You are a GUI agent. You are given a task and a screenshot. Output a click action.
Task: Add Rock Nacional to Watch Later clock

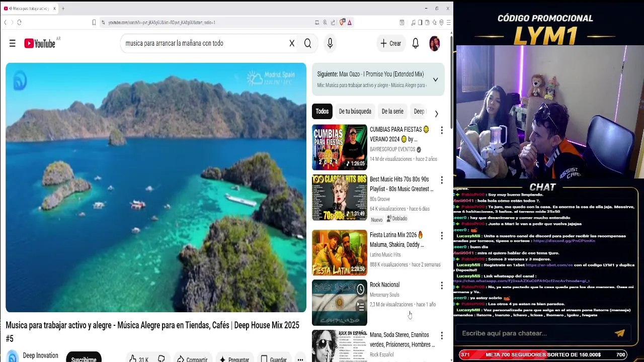click(360, 289)
